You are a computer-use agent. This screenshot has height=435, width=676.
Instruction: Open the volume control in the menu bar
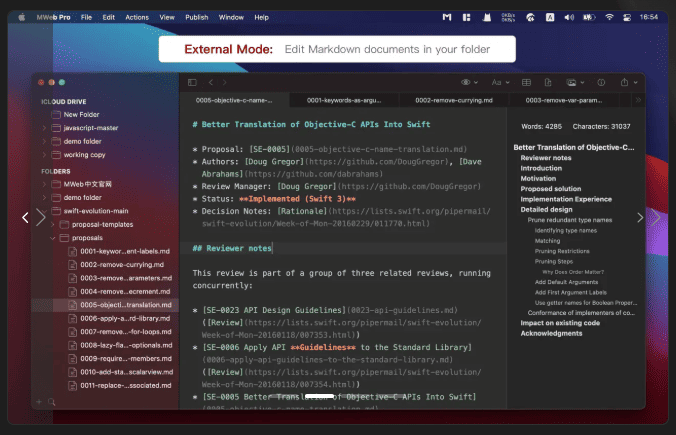point(569,17)
